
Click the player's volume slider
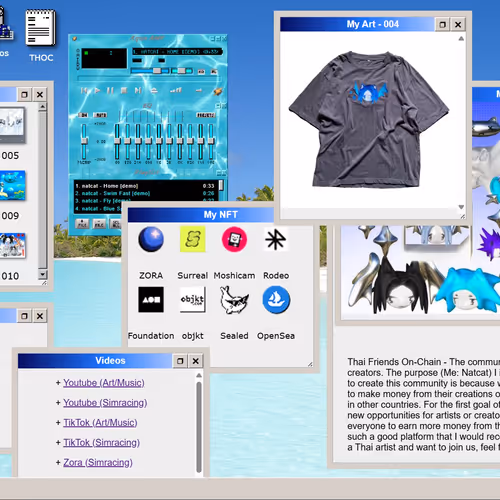[150, 71]
